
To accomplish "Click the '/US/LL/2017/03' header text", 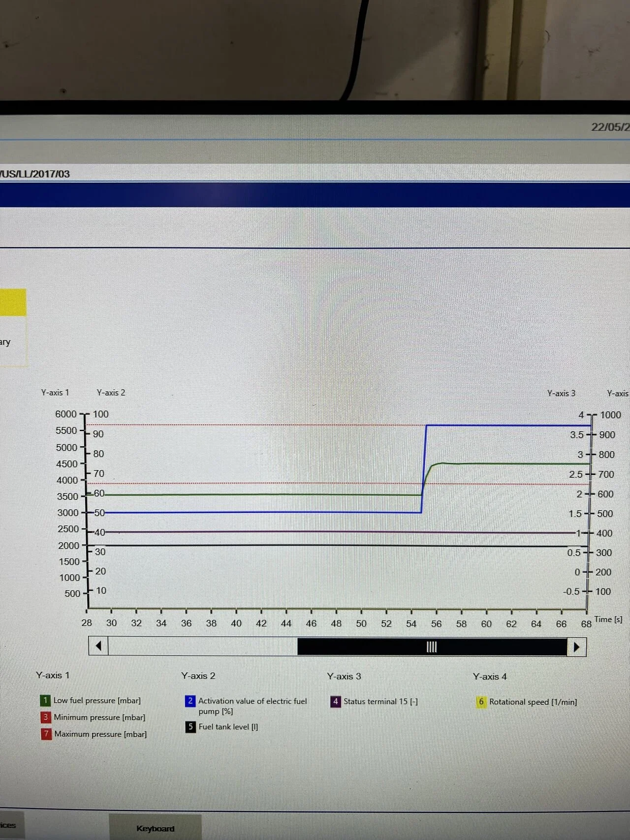I will point(34,174).
